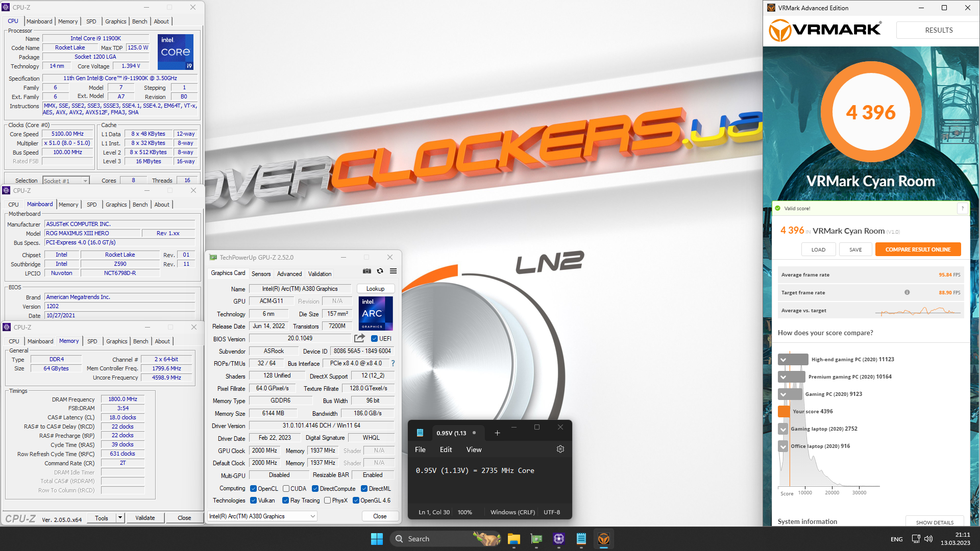Click the Windows Start button
This screenshot has height=551, width=980.
click(377, 539)
